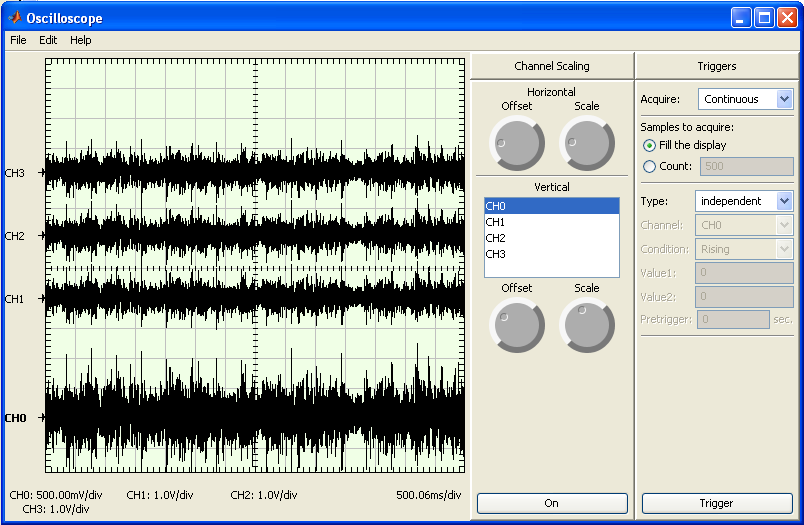This screenshot has height=525, width=804.
Task: Click the Pretrigger seconds field
Action: coord(733,319)
